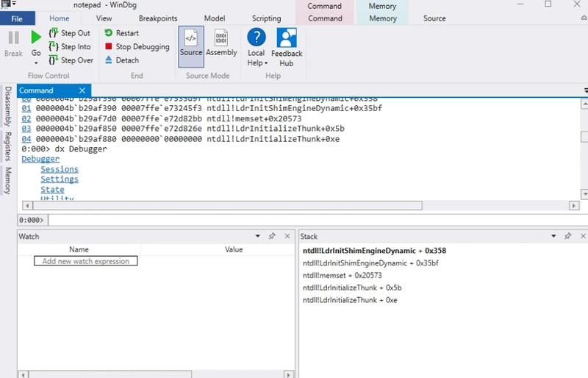Screen dimensions: 588x378
Task: Select Assembly mode
Action: click(221, 43)
